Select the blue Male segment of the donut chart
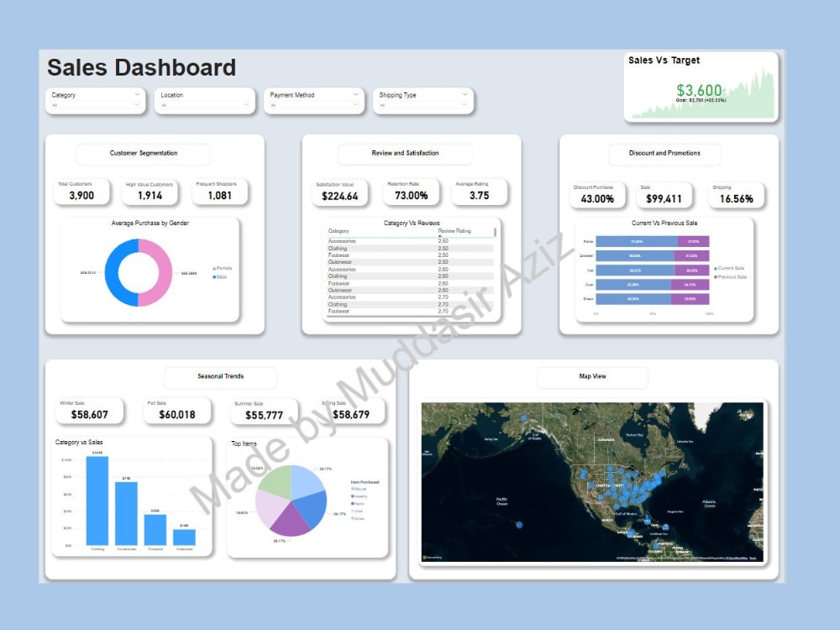 [112, 273]
